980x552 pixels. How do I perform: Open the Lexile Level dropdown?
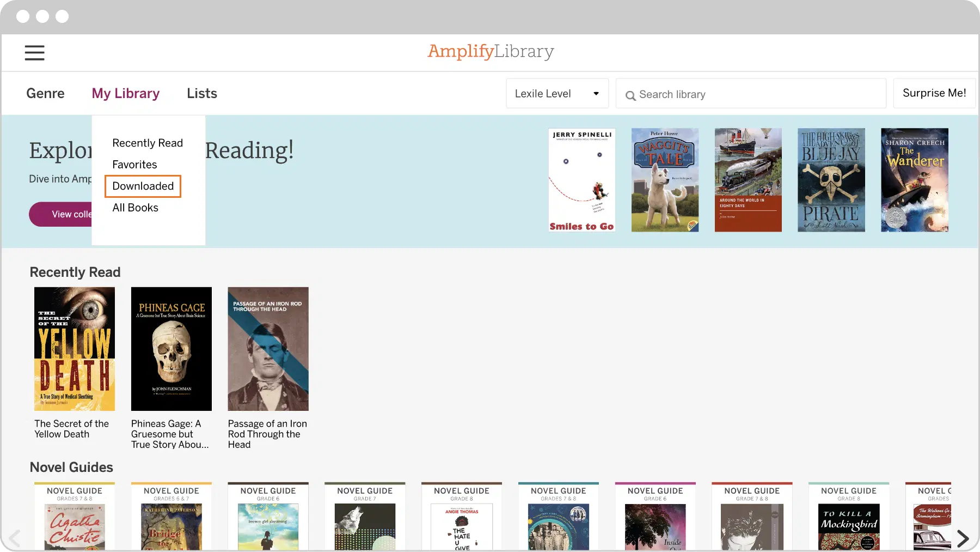pos(557,94)
